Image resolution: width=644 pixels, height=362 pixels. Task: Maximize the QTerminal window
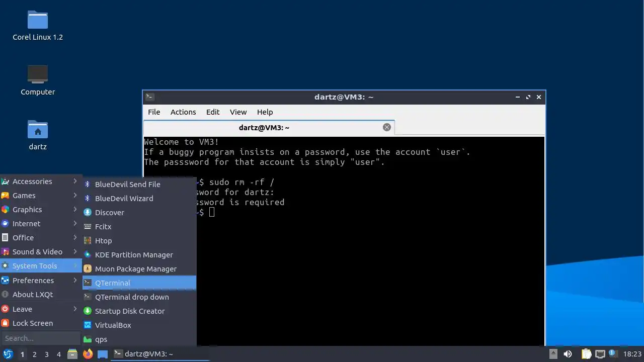tap(528, 97)
